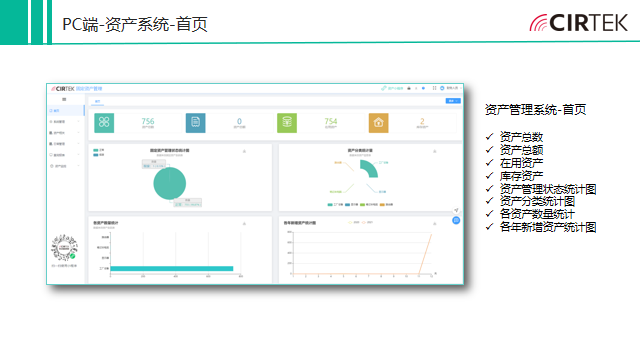The image size is (640, 360).
Task: Click the teal four-circle asset total tile icon
Action: coord(104,123)
